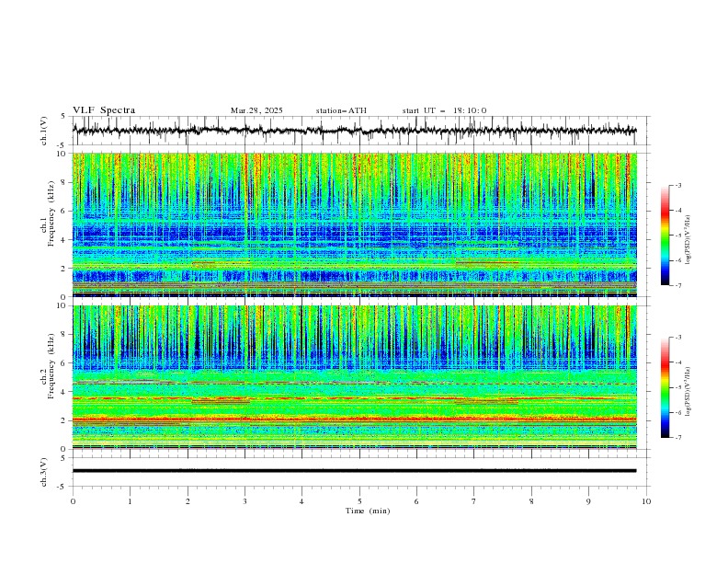Click the log(PSD) label beside ch.1 color bar

pyautogui.click(x=688, y=240)
